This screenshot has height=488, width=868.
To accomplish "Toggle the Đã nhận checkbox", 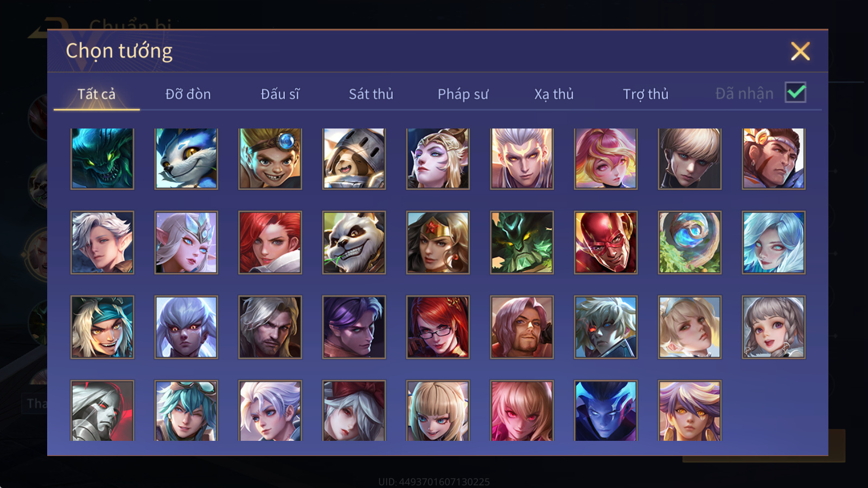I will (795, 93).
